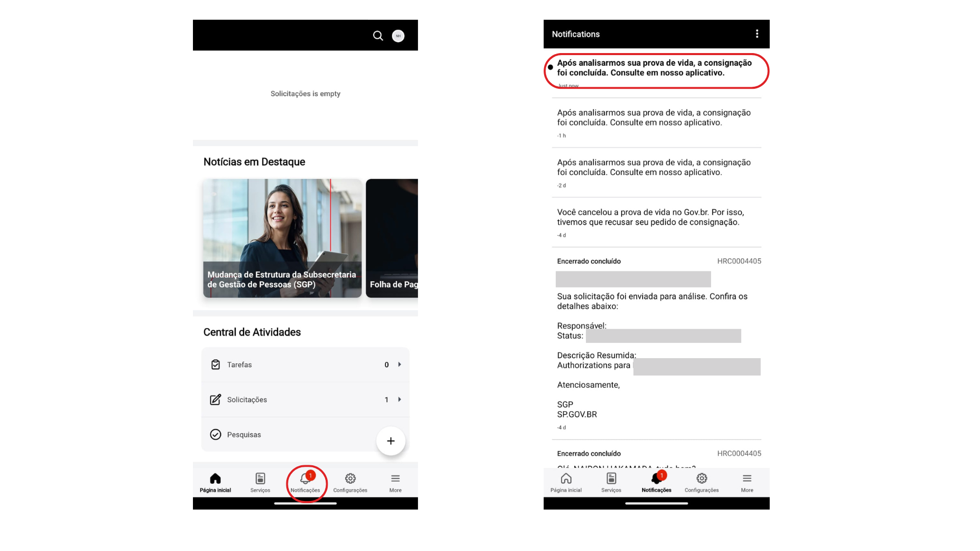Image resolution: width=980 pixels, height=551 pixels.
Task: Open the user profile avatar
Action: point(398,36)
